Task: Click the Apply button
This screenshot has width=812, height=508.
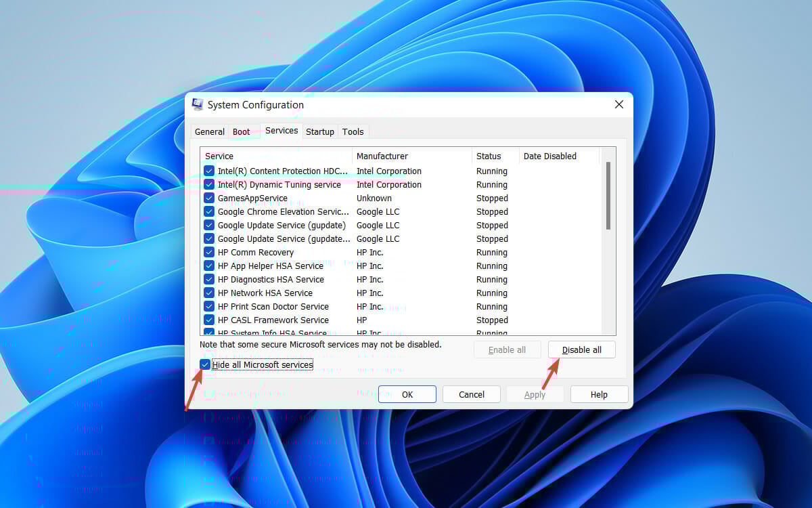Action: click(535, 394)
